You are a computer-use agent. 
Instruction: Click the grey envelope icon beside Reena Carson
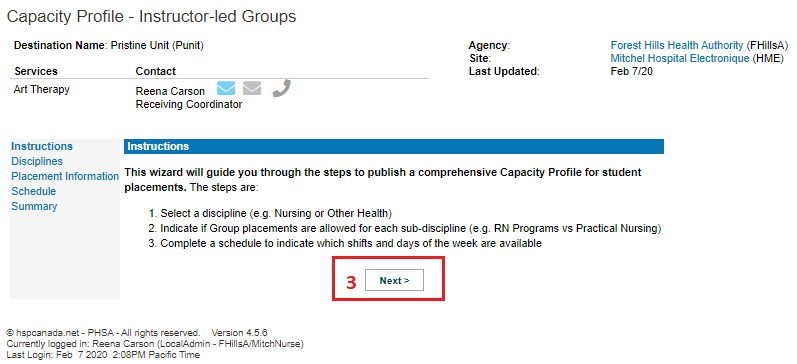(252, 88)
